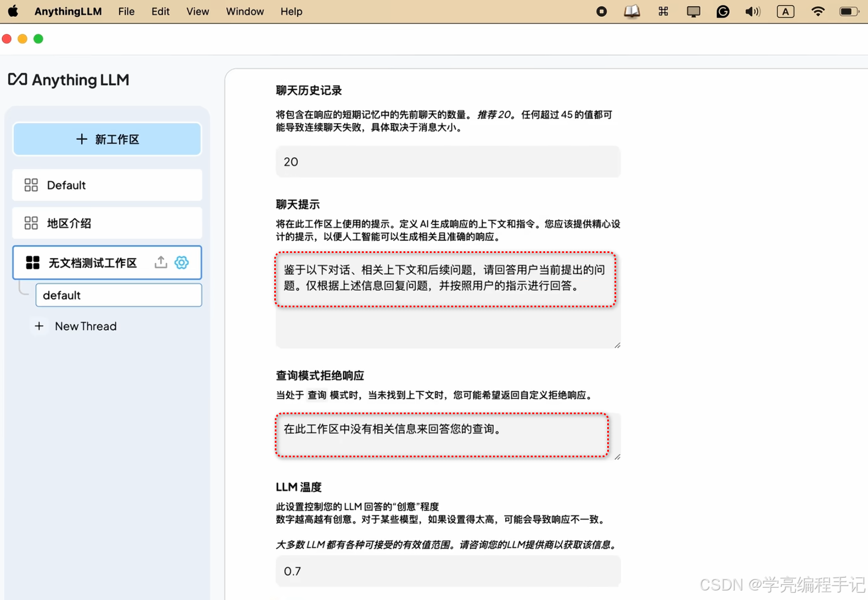Select the default thread
868x600 pixels.
119,295
